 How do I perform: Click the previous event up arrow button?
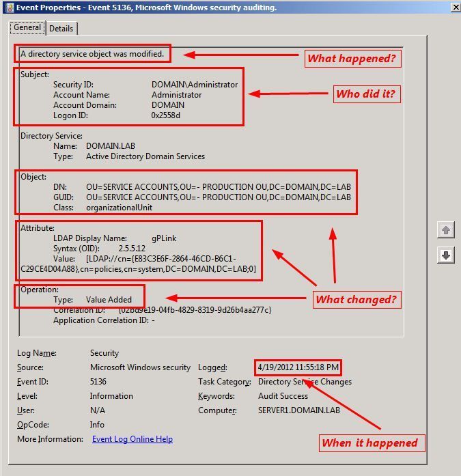(x=445, y=229)
